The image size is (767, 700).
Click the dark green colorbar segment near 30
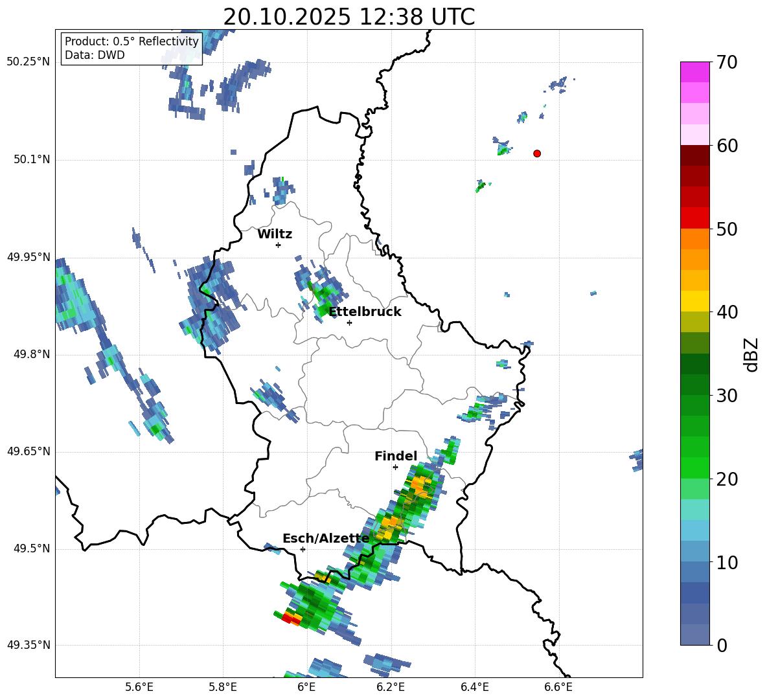694,385
